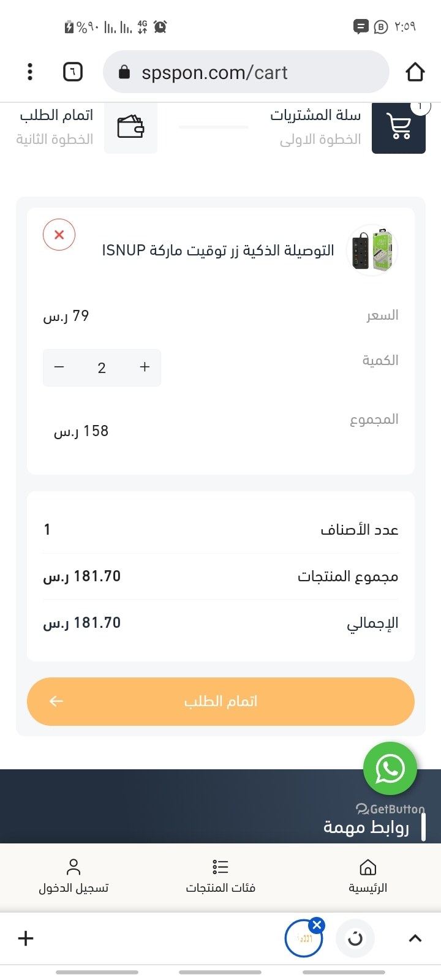Open the browser tab switcher
441x980 pixels.
(x=72, y=72)
